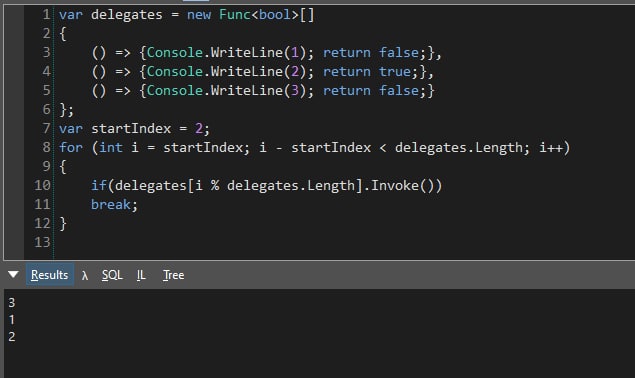Image resolution: width=635 pixels, height=378 pixels.
Task: Click 'Func<bool>[]' type in line 1
Action: pos(266,15)
